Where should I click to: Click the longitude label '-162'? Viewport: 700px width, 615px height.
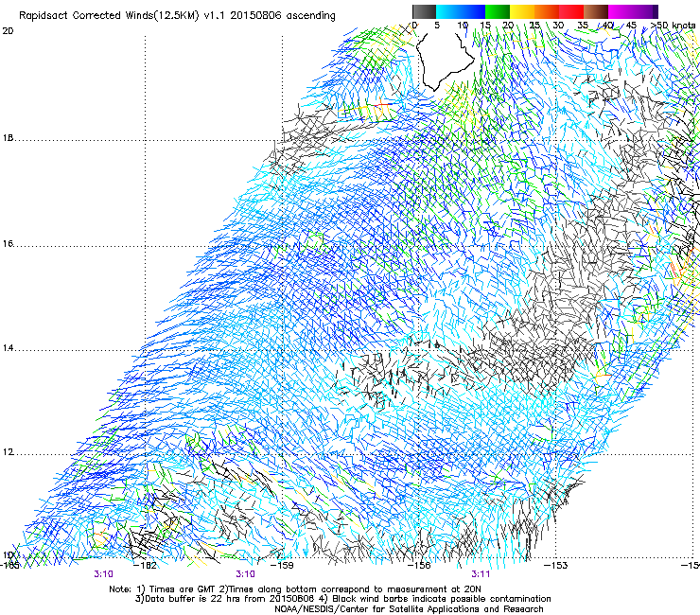(x=145, y=566)
